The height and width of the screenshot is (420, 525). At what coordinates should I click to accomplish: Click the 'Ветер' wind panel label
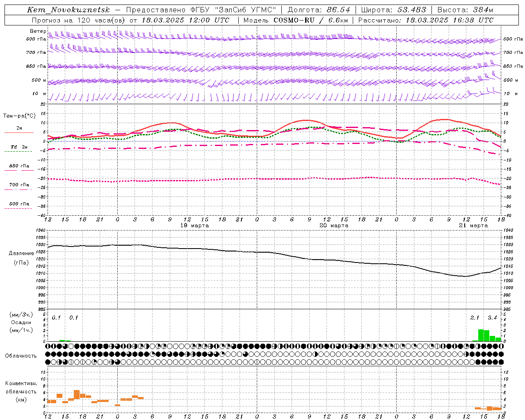[38, 31]
